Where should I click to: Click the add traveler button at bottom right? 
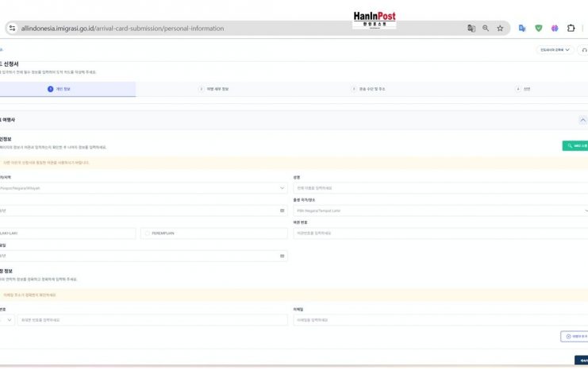[x=575, y=337]
